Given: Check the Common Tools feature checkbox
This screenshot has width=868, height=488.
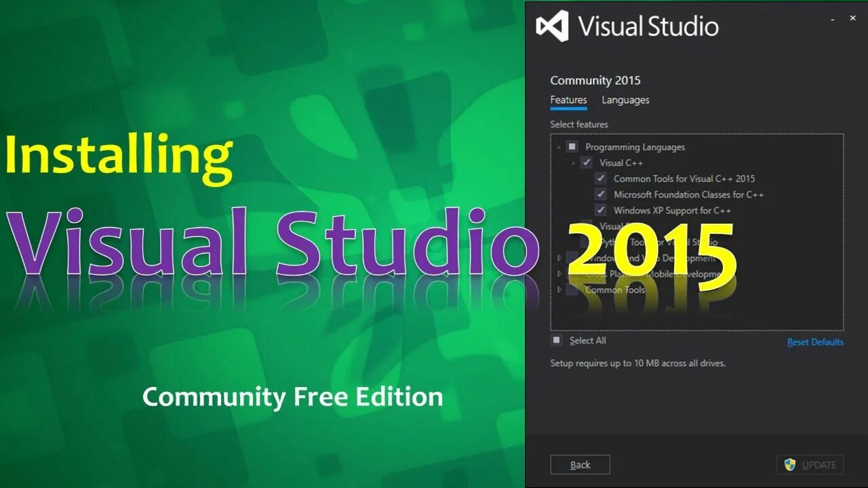Looking at the screenshot, I should (572, 289).
